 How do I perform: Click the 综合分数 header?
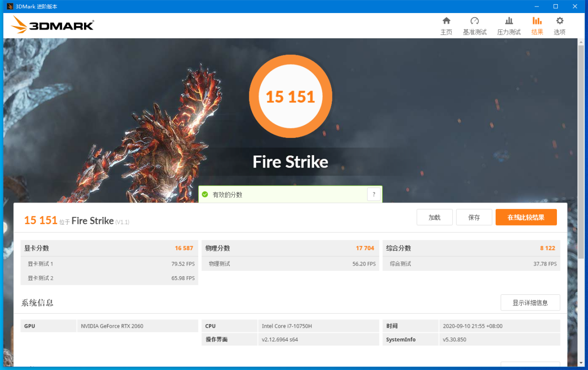point(399,248)
